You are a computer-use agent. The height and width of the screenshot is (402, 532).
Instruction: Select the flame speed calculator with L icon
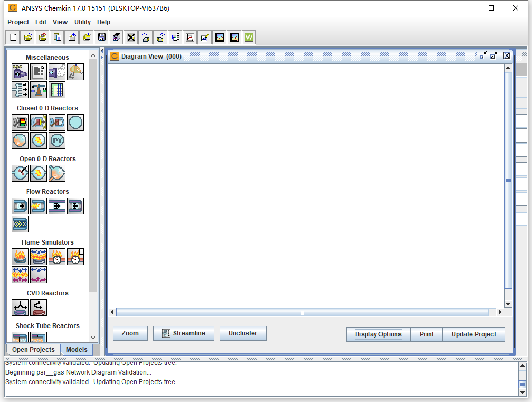pos(75,257)
